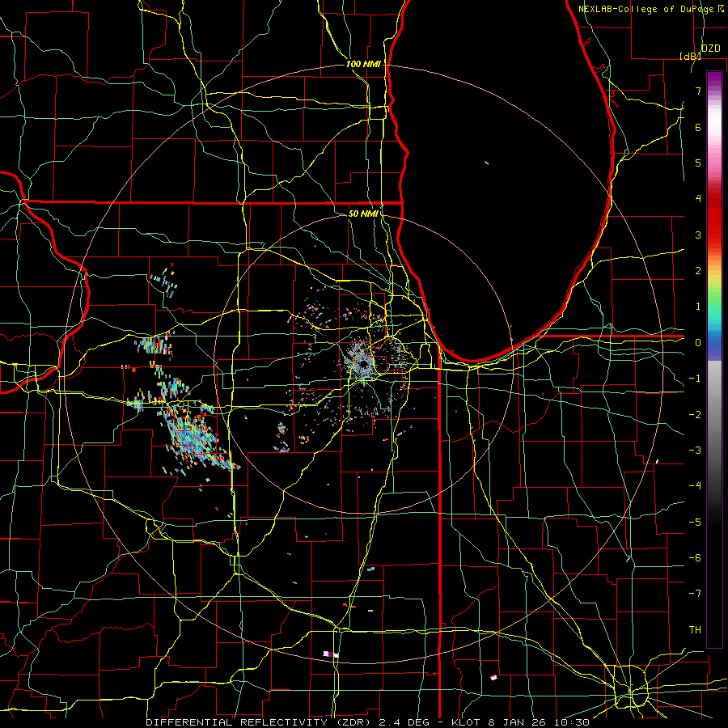
Task: Click the 100 NMI range ring label
Action: click(363, 64)
